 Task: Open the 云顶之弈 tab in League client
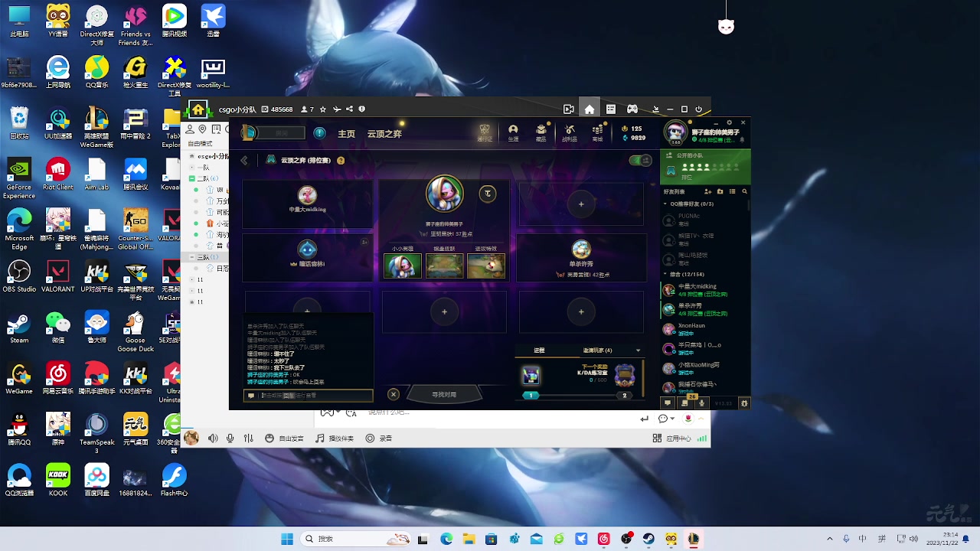click(x=384, y=134)
